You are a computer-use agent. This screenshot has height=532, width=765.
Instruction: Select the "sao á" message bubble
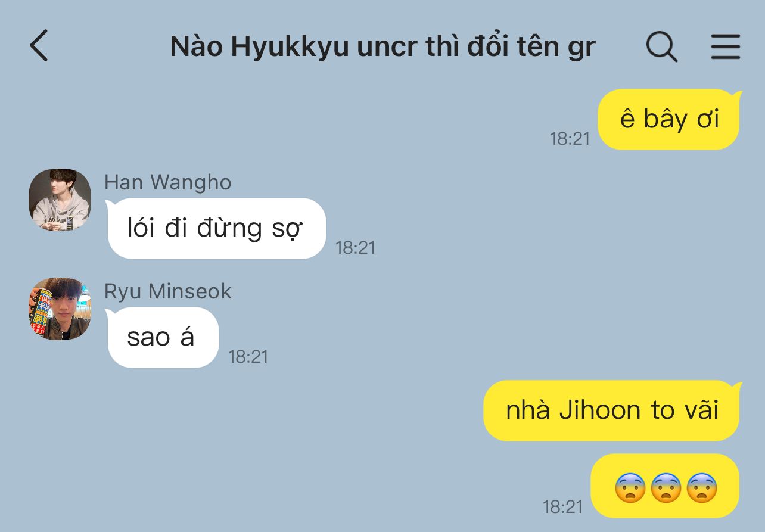tap(163, 337)
